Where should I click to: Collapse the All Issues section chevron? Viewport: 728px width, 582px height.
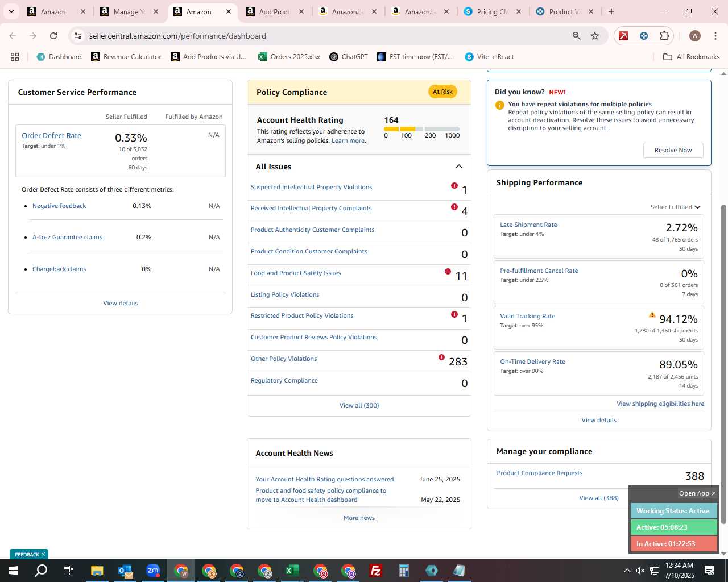click(459, 167)
